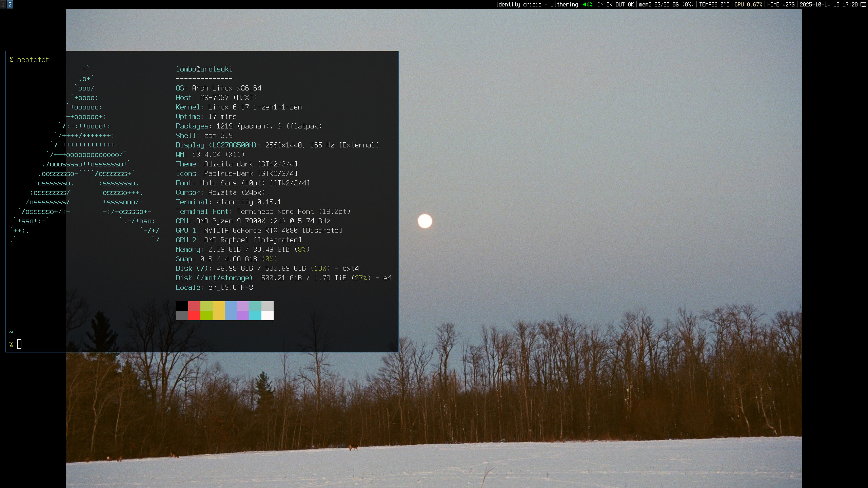Click the terminal cursor at the prompt
This screenshot has width=868, height=488.
[19, 344]
